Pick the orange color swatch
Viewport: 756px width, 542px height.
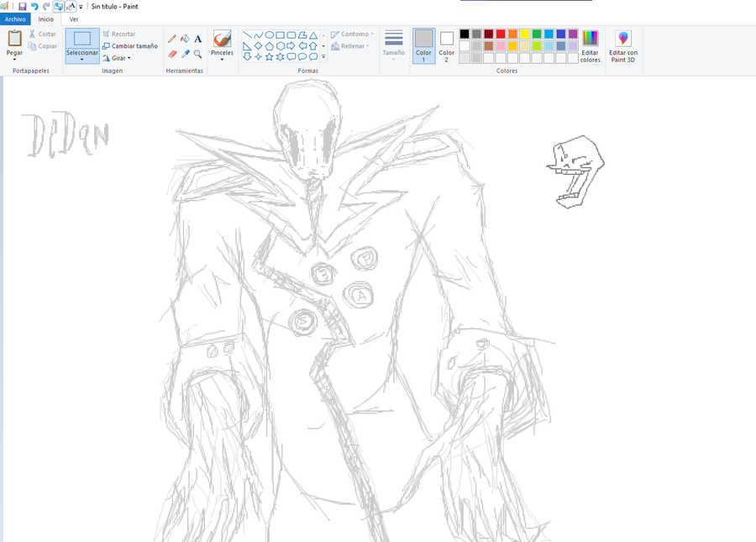tap(512, 34)
